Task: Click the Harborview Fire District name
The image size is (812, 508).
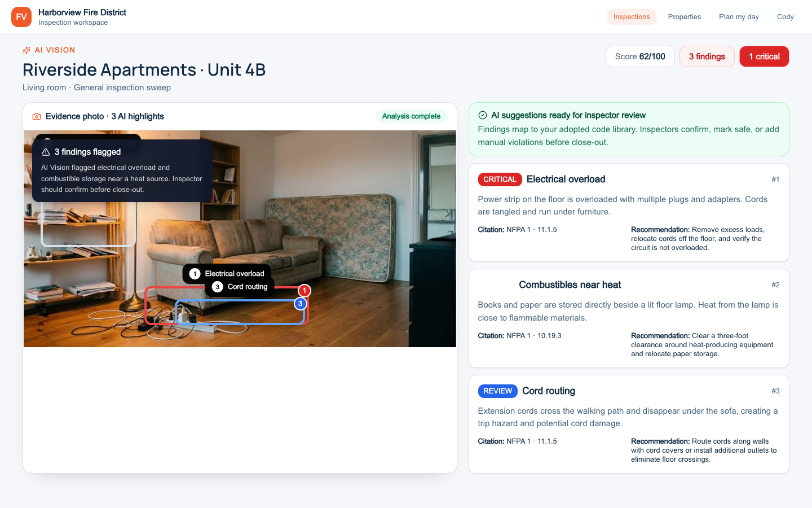Action: 82,12
